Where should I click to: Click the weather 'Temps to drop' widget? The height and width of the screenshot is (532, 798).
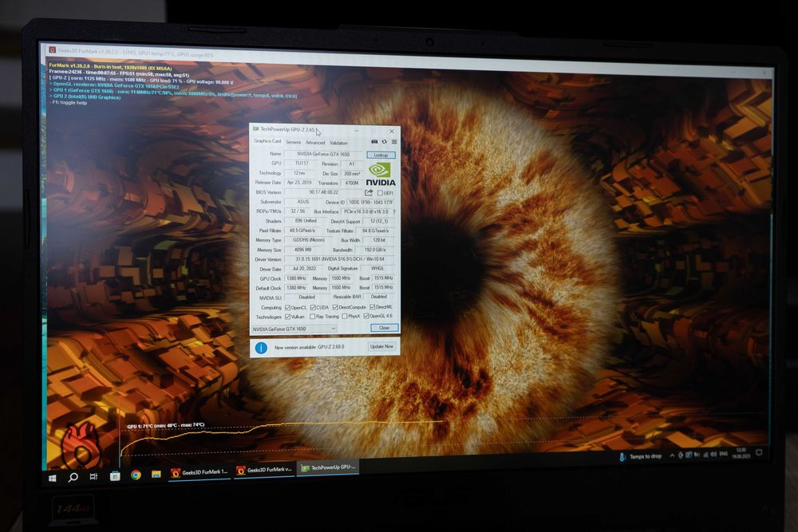[641, 457]
